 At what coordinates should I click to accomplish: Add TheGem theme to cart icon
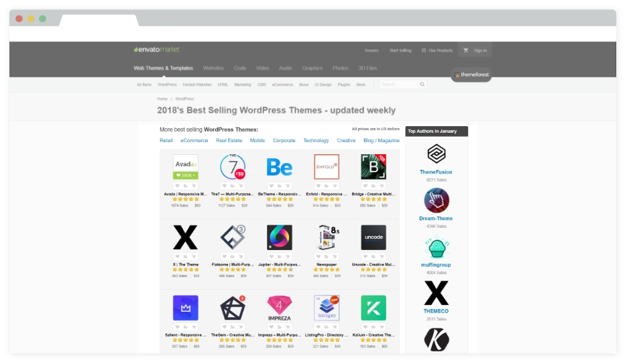[241, 327]
